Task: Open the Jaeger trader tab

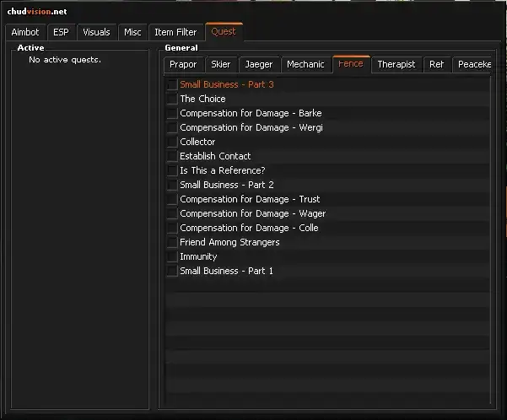Action: 258,64
